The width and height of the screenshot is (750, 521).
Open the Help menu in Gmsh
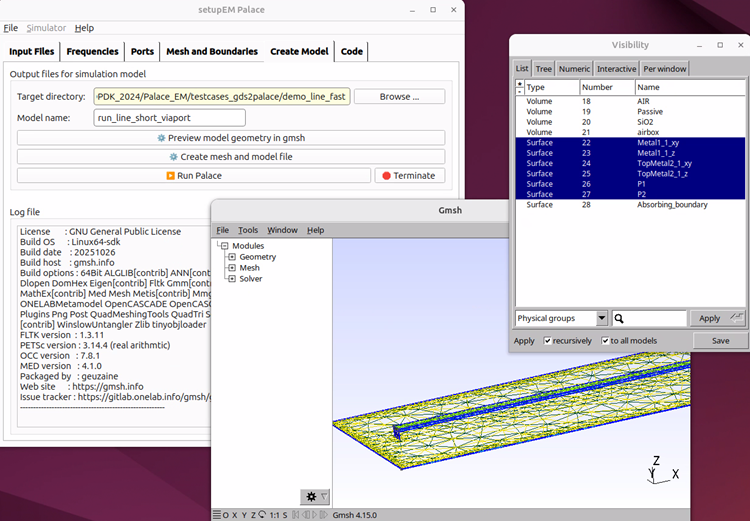(x=315, y=230)
